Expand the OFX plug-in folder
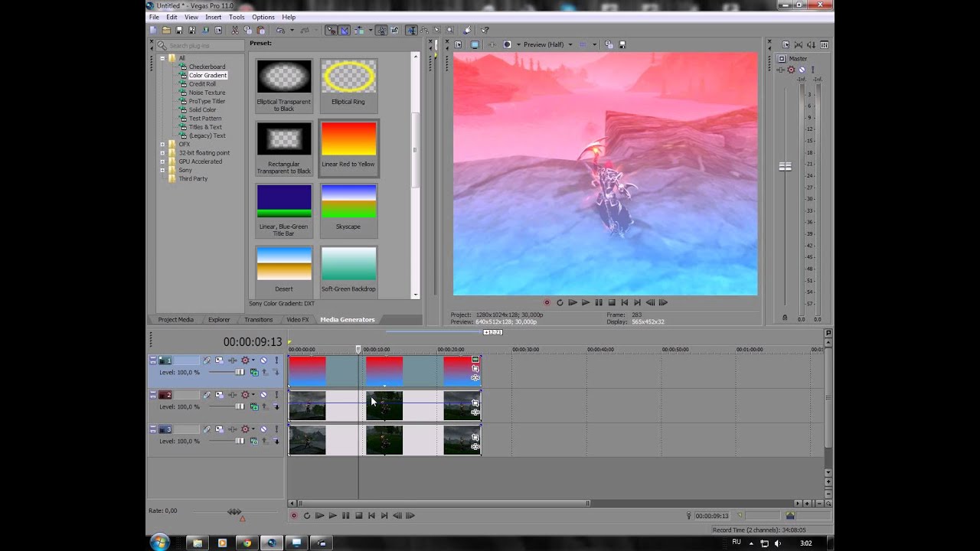The height and width of the screenshot is (551, 980). 162,144
